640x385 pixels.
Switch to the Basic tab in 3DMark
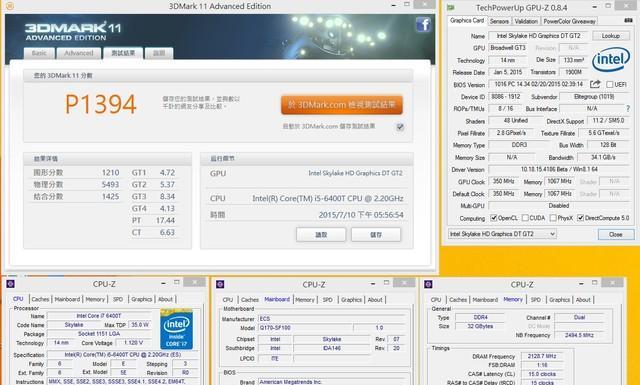tap(39, 53)
